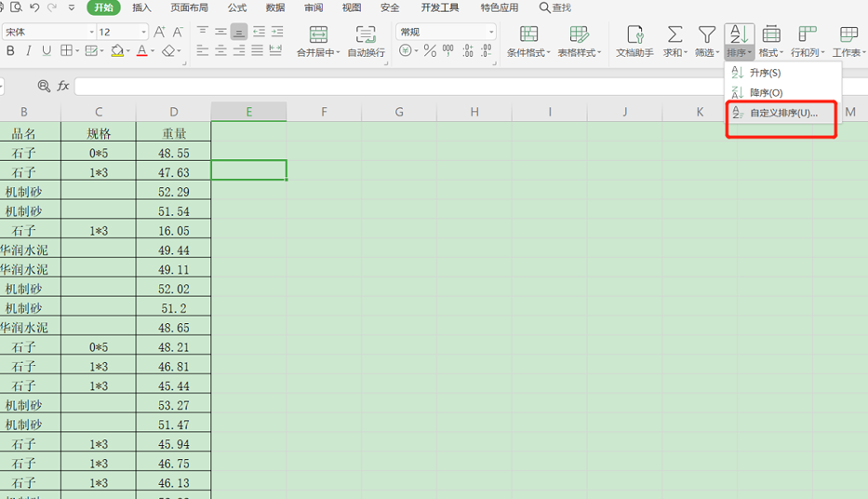
Task: Toggle Bold formatting
Action: tap(10, 51)
